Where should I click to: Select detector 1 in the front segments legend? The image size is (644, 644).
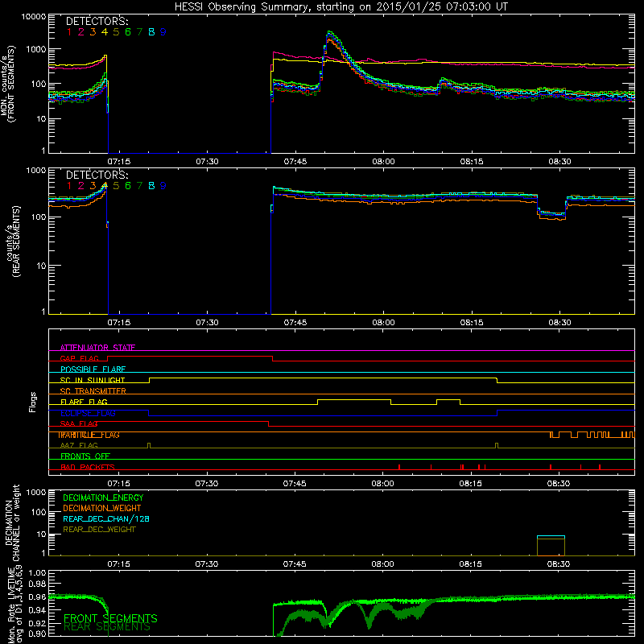click(x=69, y=32)
